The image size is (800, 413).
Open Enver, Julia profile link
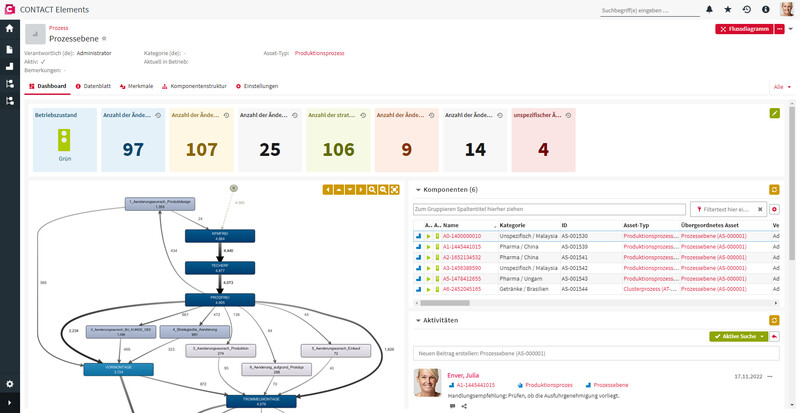[463, 375]
